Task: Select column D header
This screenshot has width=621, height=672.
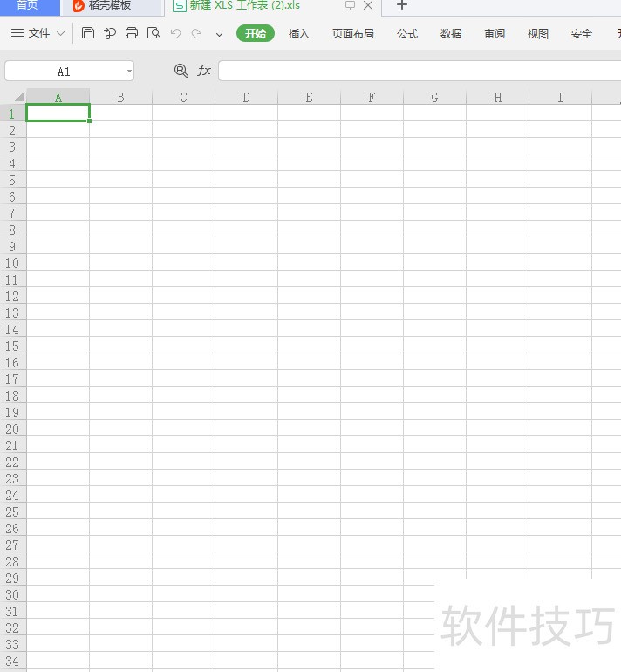Action: click(246, 97)
